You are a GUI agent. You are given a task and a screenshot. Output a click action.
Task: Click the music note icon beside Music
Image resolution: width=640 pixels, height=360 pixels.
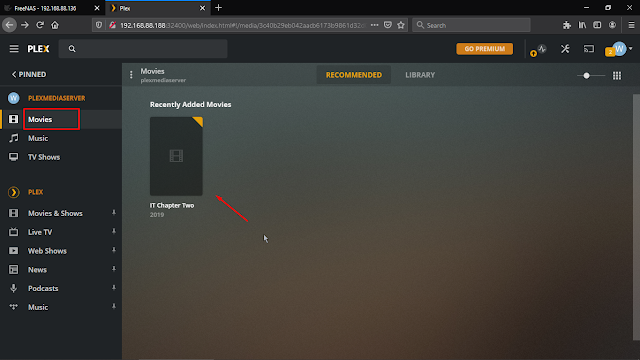coord(13,138)
